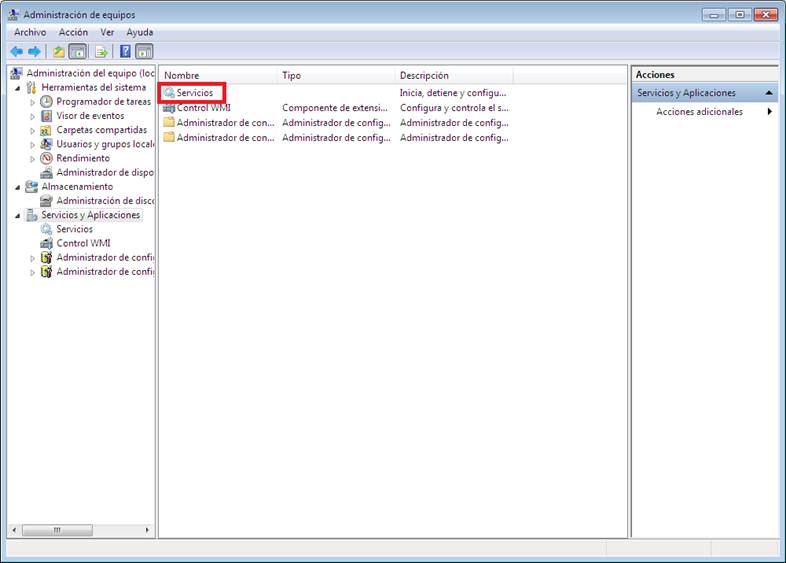The height and width of the screenshot is (563, 786).
Task: Open Help with the blue question icon
Action: (125, 51)
